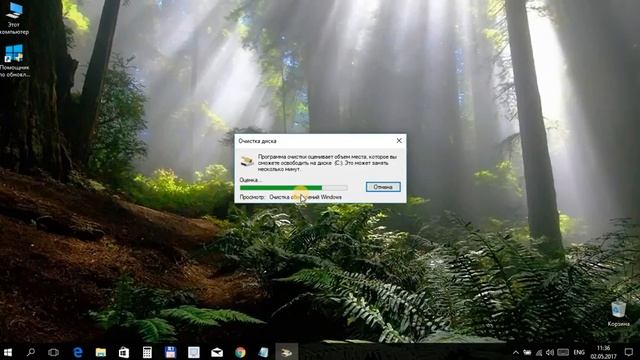Click the green progress bar in Очистка диска
This screenshot has height=360, width=640.
[x=293, y=188]
